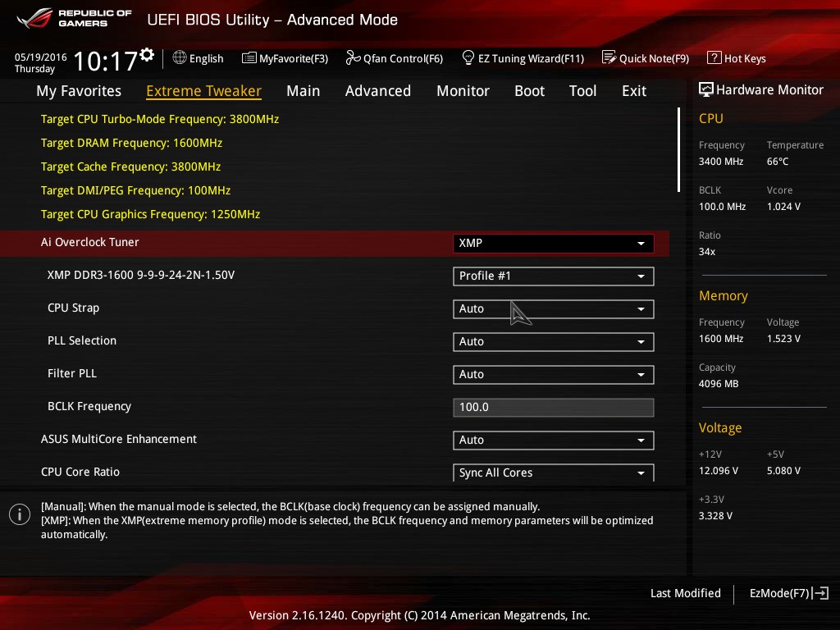Screen dimensions: 840x630
Task: Open Qfan Control fan icon
Action: click(353, 58)
